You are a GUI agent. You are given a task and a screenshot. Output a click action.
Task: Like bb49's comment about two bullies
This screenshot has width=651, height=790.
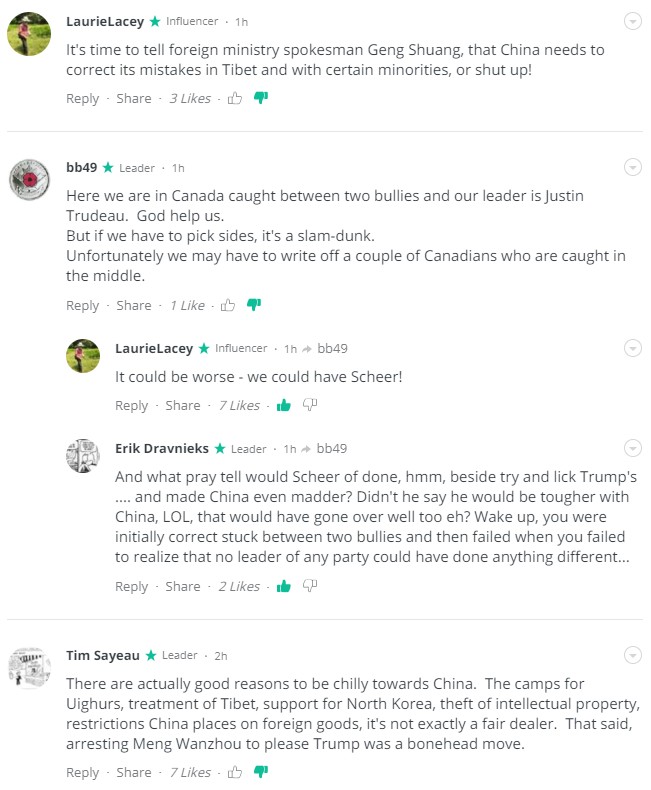tap(228, 305)
